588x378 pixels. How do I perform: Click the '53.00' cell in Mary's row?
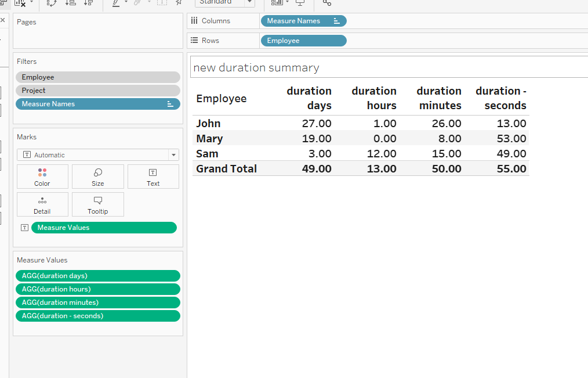pyautogui.click(x=511, y=138)
